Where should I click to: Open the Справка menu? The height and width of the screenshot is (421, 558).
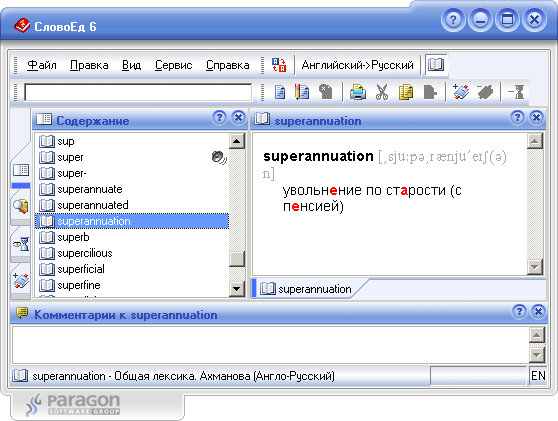coord(228,65)
